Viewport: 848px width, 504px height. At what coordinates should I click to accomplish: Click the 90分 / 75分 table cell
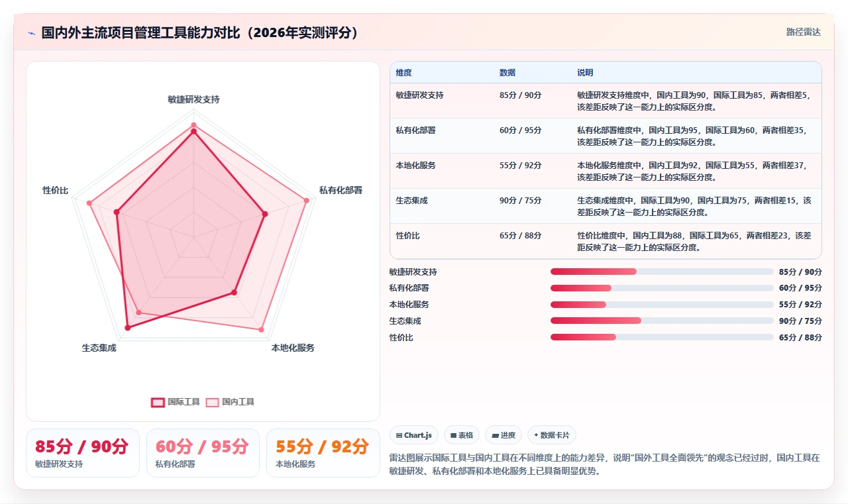coord(521,201)
